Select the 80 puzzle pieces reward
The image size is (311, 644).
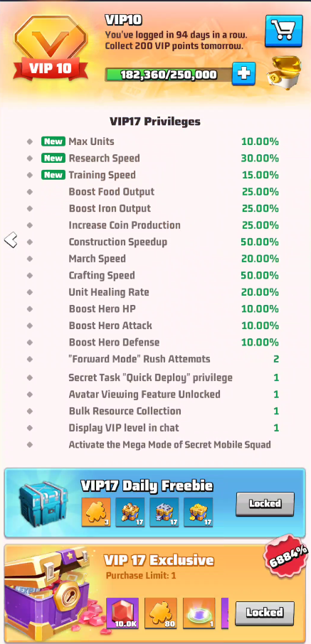point(161,613)
